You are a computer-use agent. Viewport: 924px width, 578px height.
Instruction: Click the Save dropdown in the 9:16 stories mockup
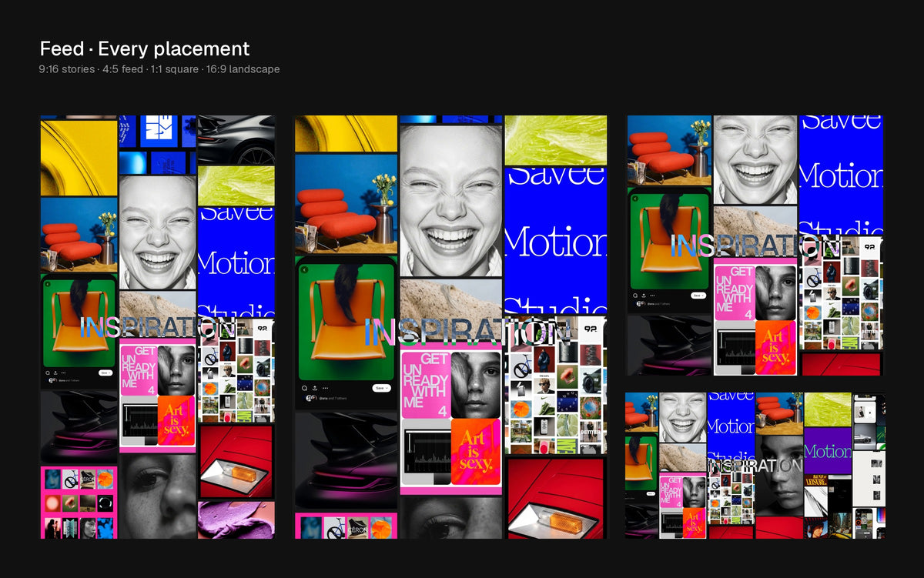click(x=105, y=373)
